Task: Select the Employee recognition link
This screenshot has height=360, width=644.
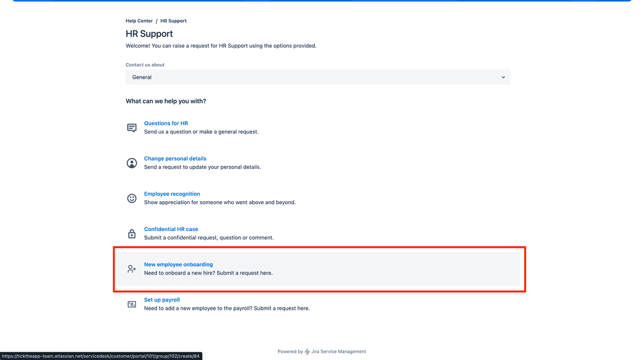Action: [172, 194]
